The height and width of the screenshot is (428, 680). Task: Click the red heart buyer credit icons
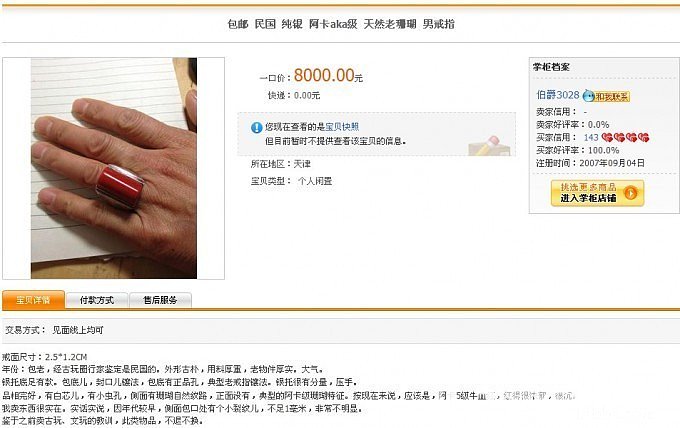click(625, 137)
